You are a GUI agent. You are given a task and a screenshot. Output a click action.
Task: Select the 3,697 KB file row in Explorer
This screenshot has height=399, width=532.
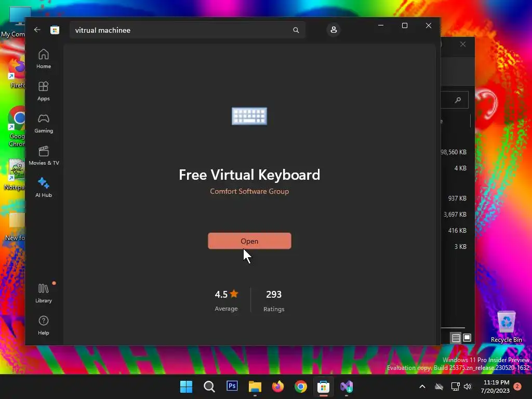pyautogui.click(x=455, y=215)
